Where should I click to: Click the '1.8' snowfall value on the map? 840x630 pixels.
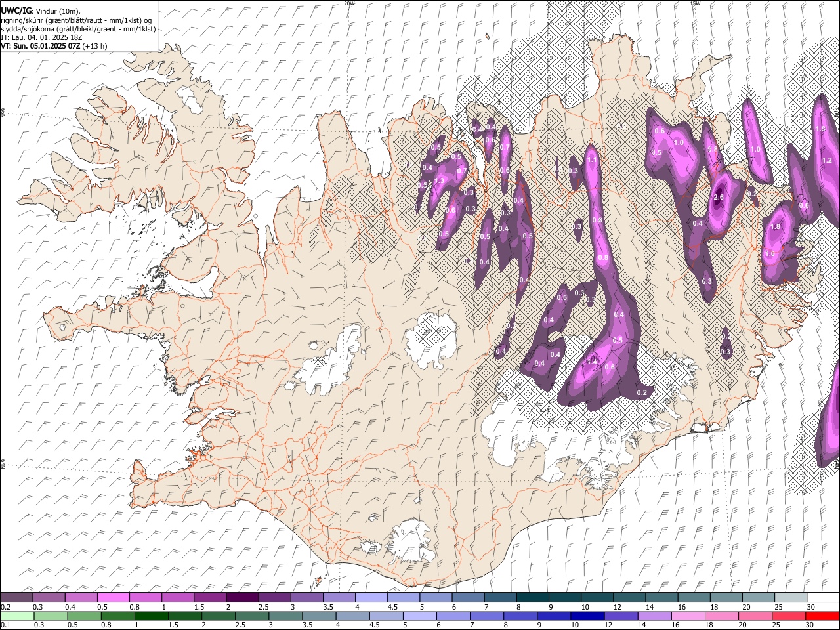775,226
